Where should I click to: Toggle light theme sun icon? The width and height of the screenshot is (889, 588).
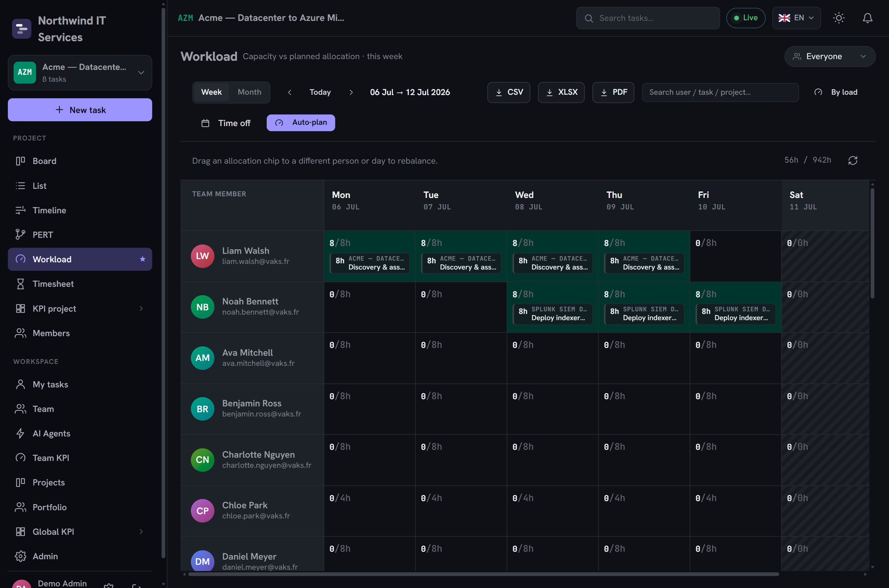pos(838,18)
